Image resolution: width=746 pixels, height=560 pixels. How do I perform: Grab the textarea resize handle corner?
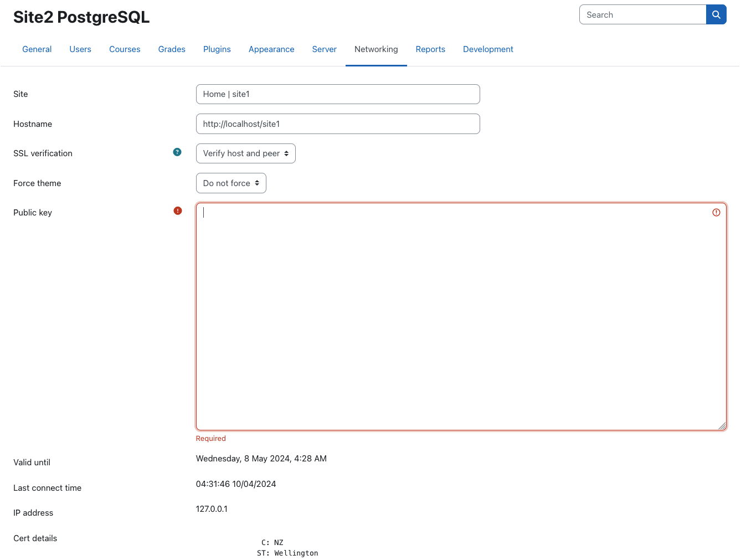[x=722, y=425]
